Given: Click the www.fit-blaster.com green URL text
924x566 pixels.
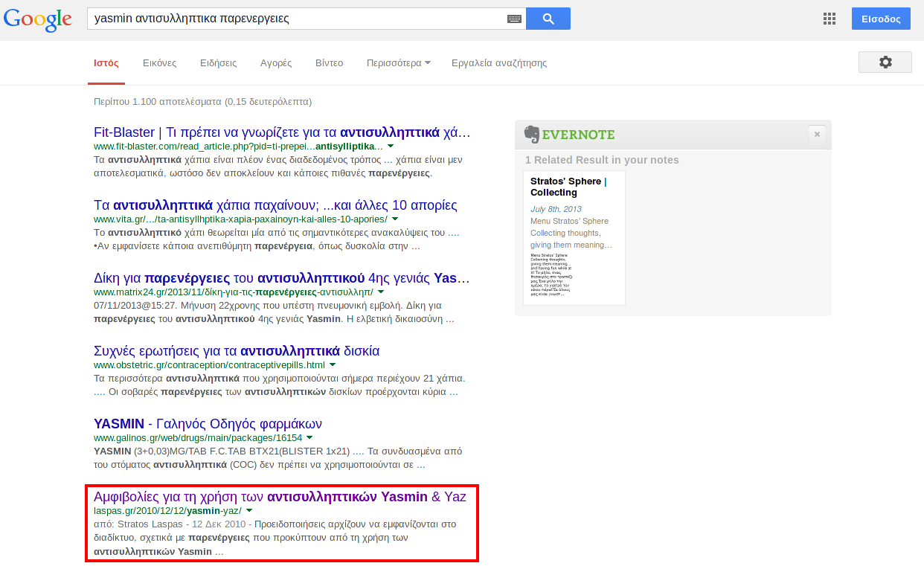Looking at the screenshot, I should [x=238, y=147].
